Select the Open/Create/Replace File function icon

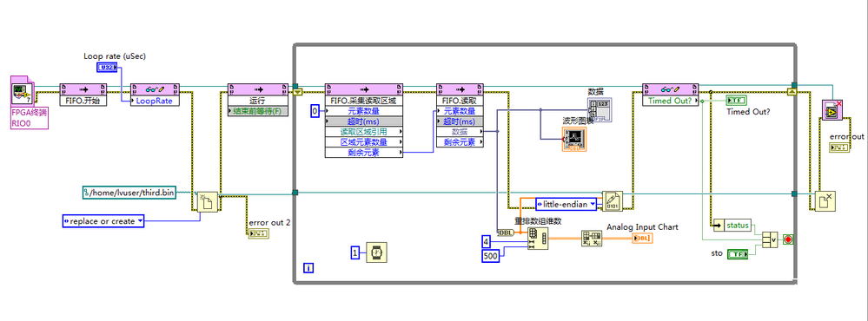[209, 201]
